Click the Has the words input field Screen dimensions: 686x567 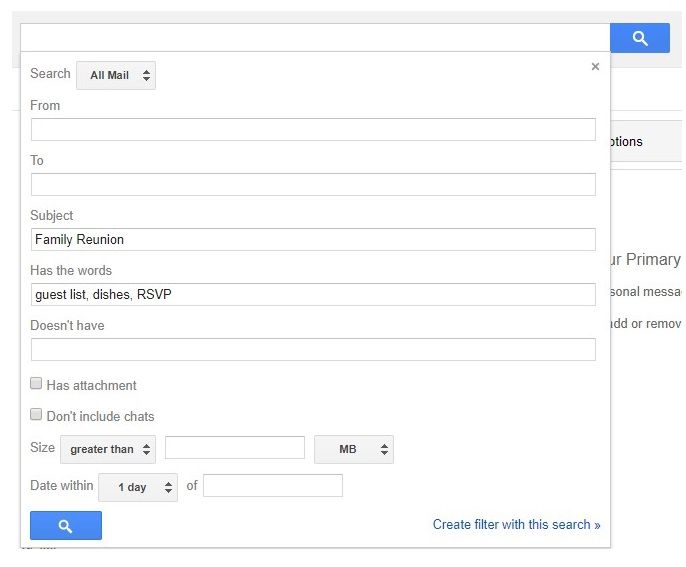[x=313, y=295]
